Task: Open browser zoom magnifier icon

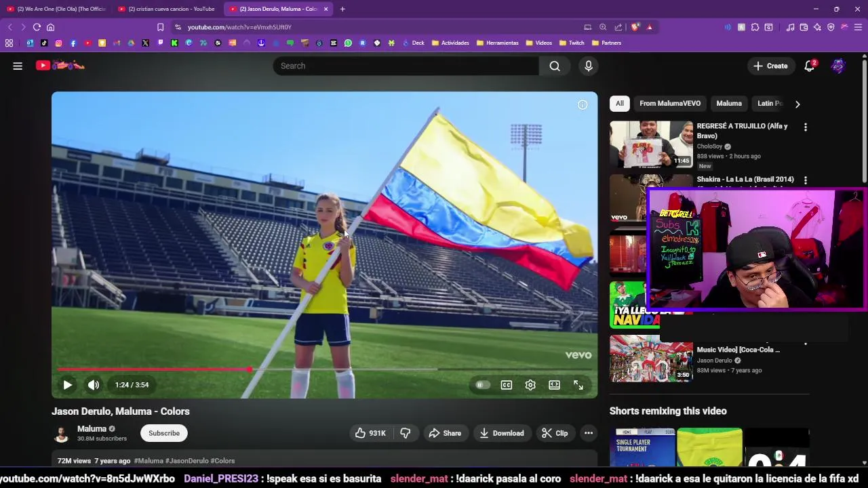Action: tap(603, 27)
